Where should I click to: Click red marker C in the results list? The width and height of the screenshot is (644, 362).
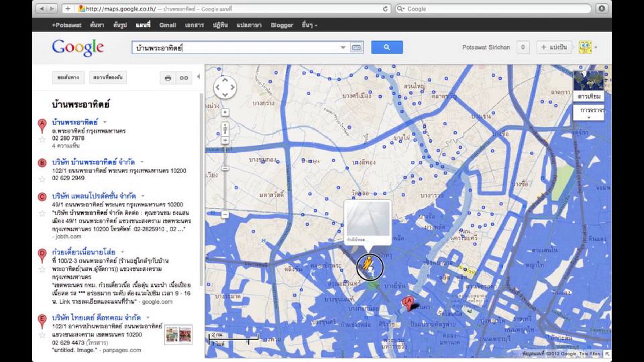coord(42,197)
